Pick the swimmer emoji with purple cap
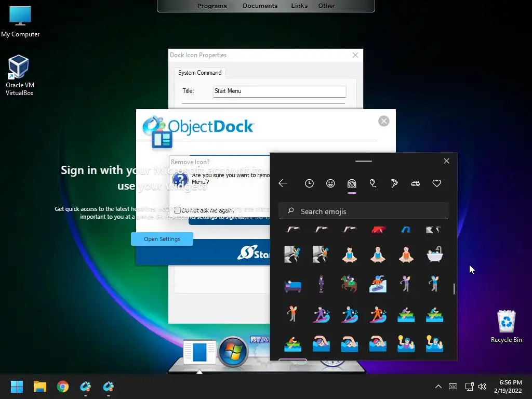Screen dimensions: 532x399 321,344
